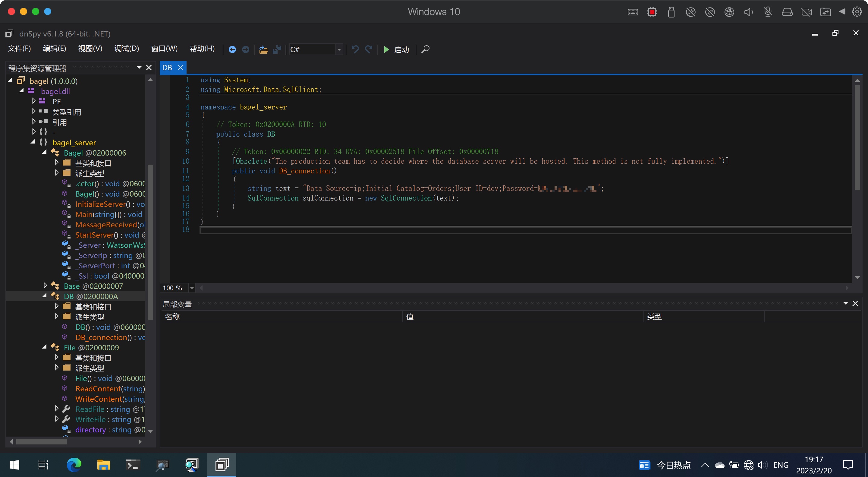Open the language C# dropdown

coord(339,49)
